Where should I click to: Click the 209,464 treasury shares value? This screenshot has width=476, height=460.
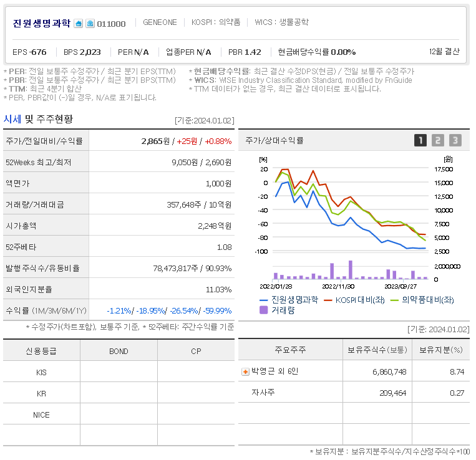coord(393,393)
